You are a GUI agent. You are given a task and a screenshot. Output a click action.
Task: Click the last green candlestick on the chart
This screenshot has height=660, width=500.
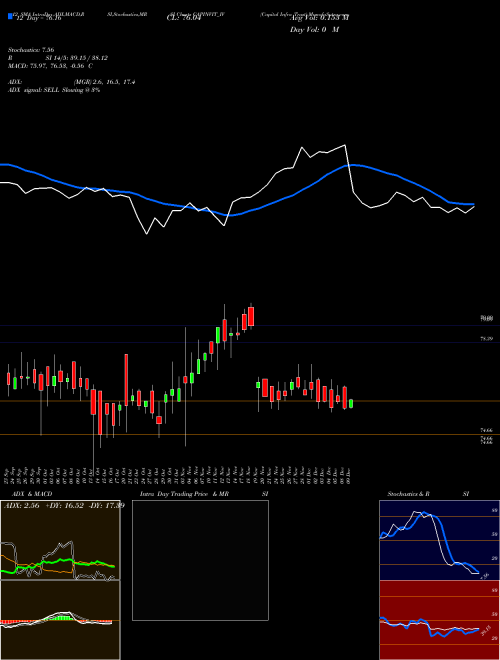tap(351, 404)
